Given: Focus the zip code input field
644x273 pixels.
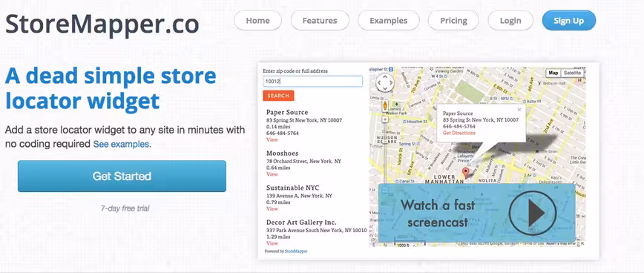Looking at the screenshot, I should [x=312, y=82].
